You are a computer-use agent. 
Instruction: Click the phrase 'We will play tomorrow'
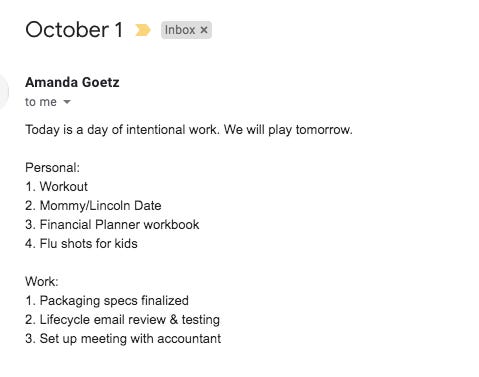click(288, 130)
